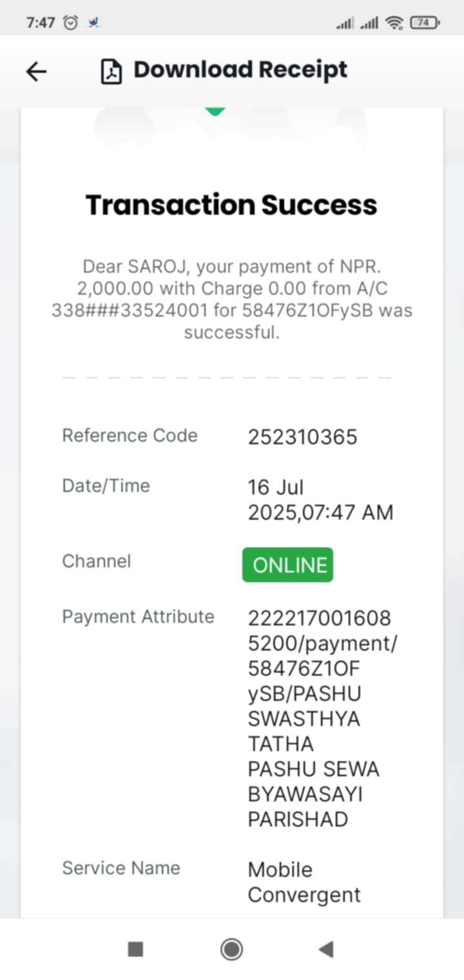Tap the payment confirmation message
Viewport: 464px width, 980px height.
tap(232, 299)
